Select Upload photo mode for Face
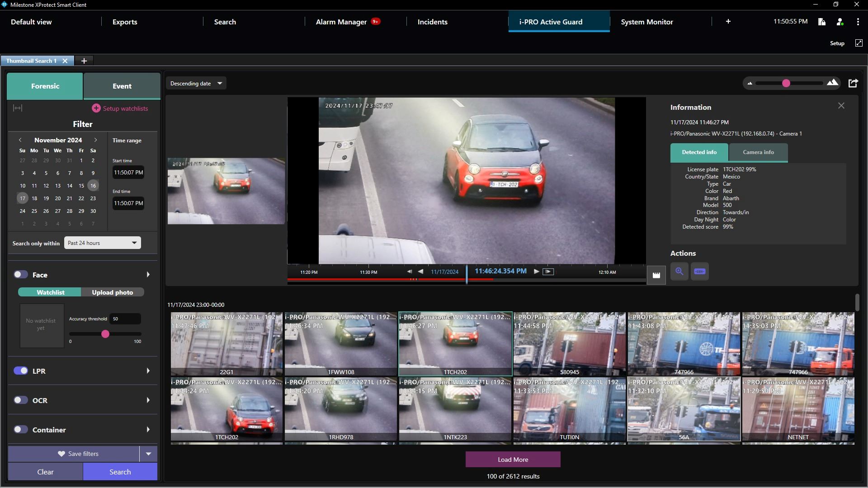 (x=113, y=292)
